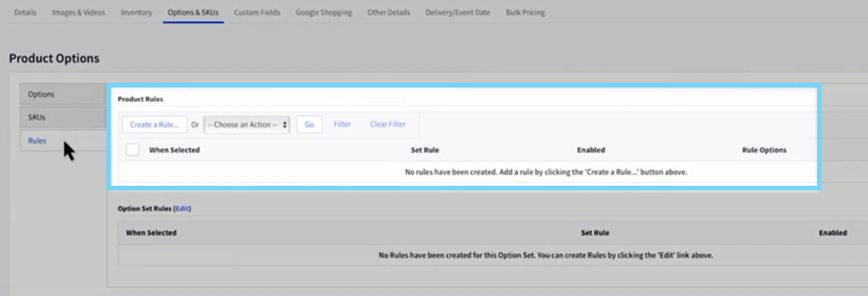
Task: Switch to Images & Videos tab
Action: click(79, 12)
